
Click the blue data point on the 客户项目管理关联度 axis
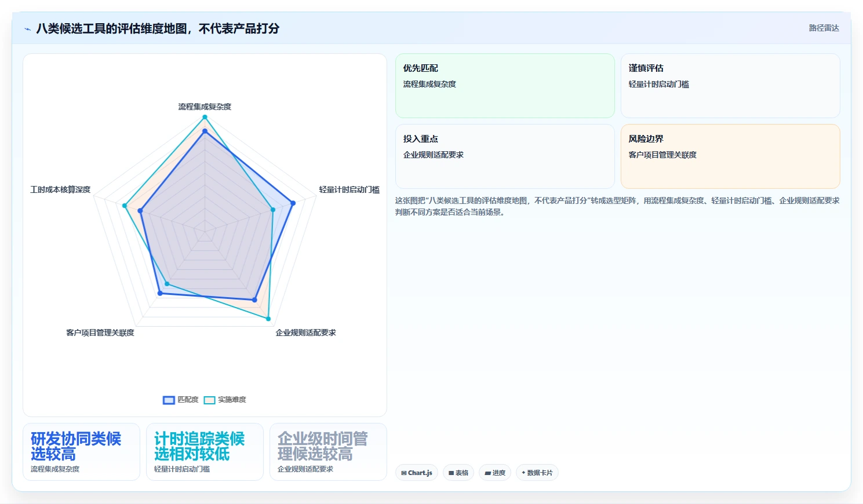click(x=160, y=293)
